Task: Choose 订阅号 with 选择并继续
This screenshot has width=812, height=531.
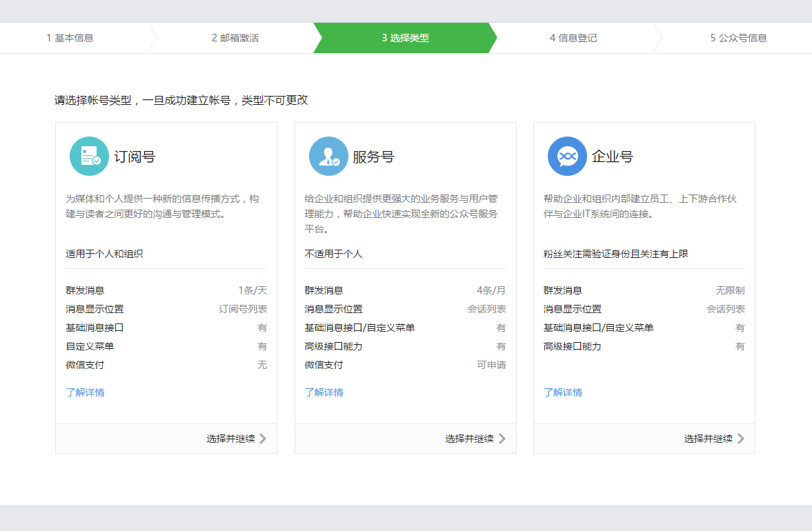Action: [231, 439]
